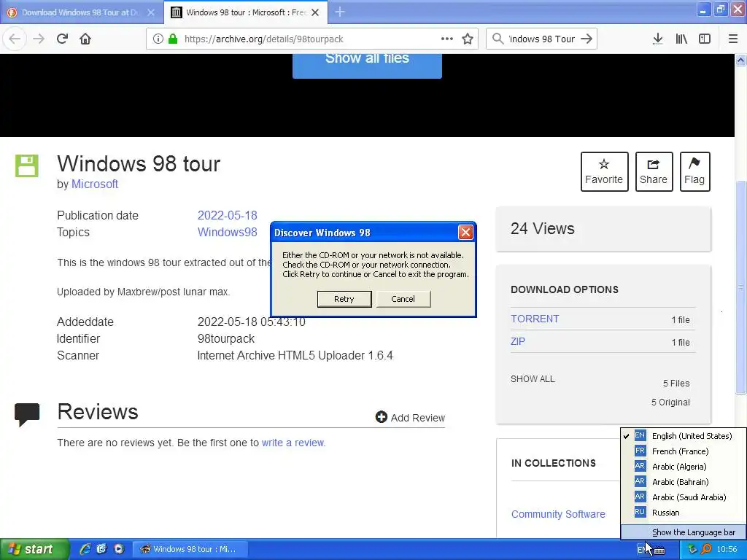
Task: Bookmark this page with the star icon
Action: 468,39
